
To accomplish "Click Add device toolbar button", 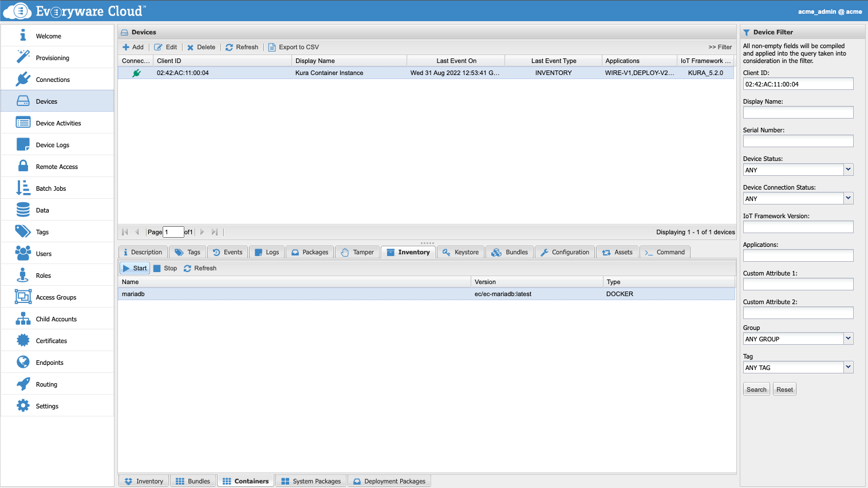I will pos(133,47).
